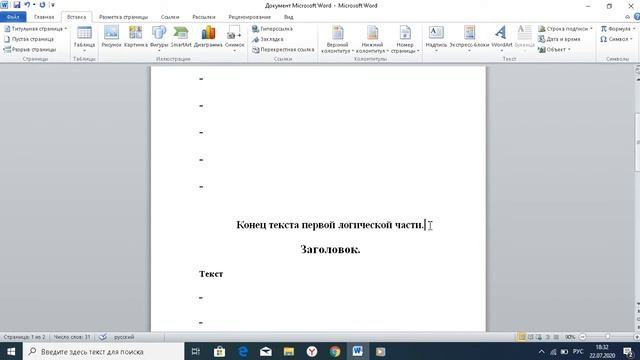The height and width of the screenshot is (360, 640).
Task: Change language via русский in status bar
Action: click(x=124, y=337)
